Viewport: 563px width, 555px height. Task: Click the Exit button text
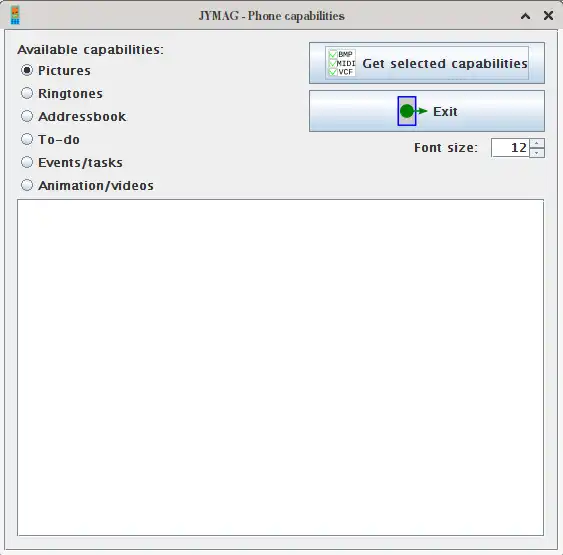(x=445, y=112)
